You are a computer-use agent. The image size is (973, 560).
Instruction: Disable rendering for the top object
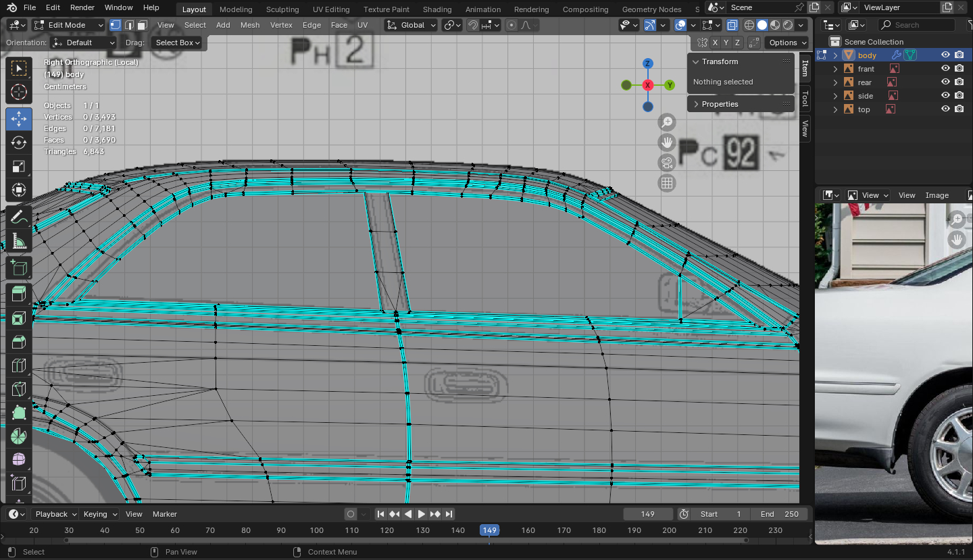coord(959,109)
